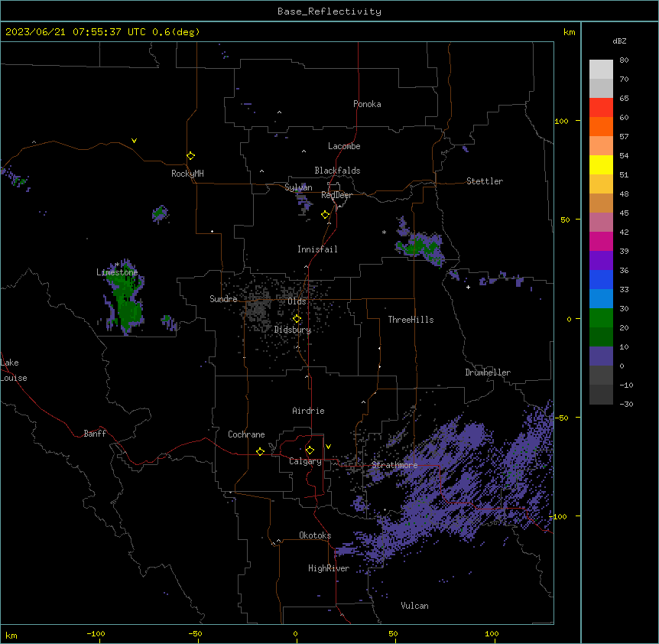659x644 pixels.
Task: Click the magenta swatch between 42 and 39 dBZ
Action: click(x=601, y=242)
